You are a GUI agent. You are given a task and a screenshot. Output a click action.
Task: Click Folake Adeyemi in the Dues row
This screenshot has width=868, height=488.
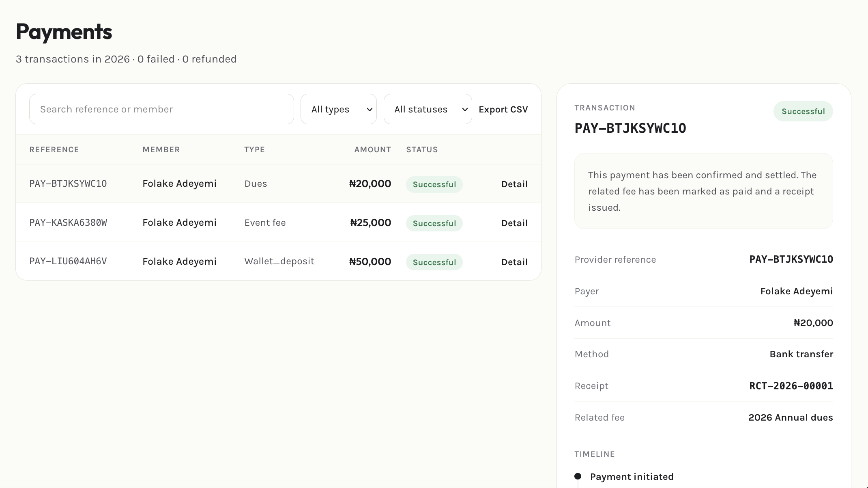click(180, 184)
